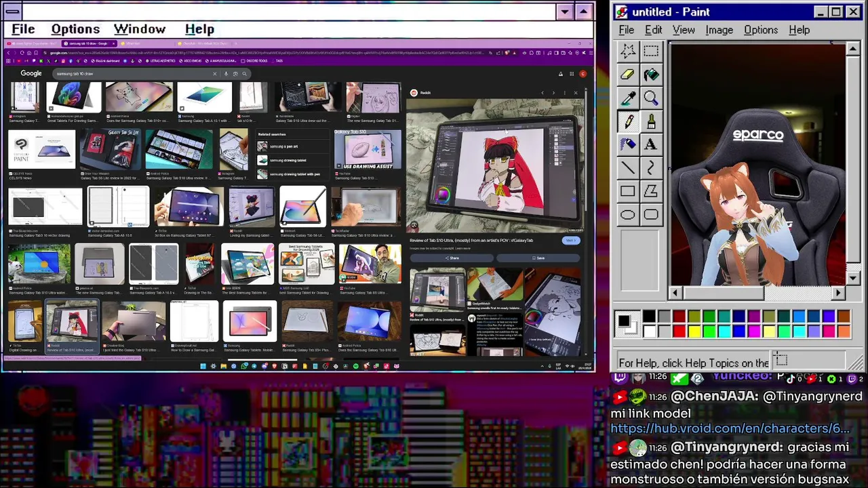The width and height of the screenshot is (868, 488).
Task: Open the File menu in Paint
Action: point(626,30)
